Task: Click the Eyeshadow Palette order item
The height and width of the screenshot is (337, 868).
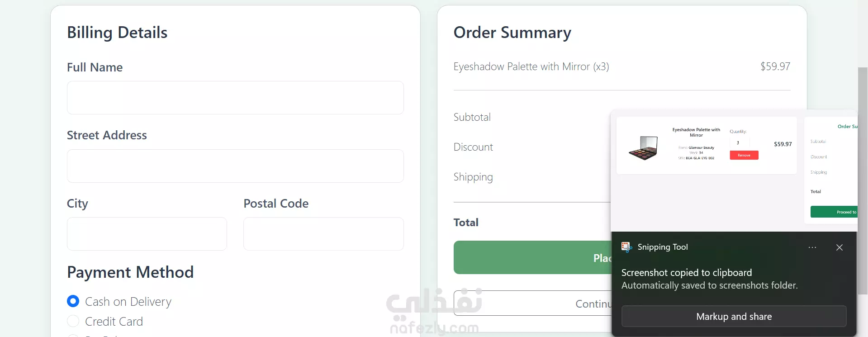Action: coord(622,66)
